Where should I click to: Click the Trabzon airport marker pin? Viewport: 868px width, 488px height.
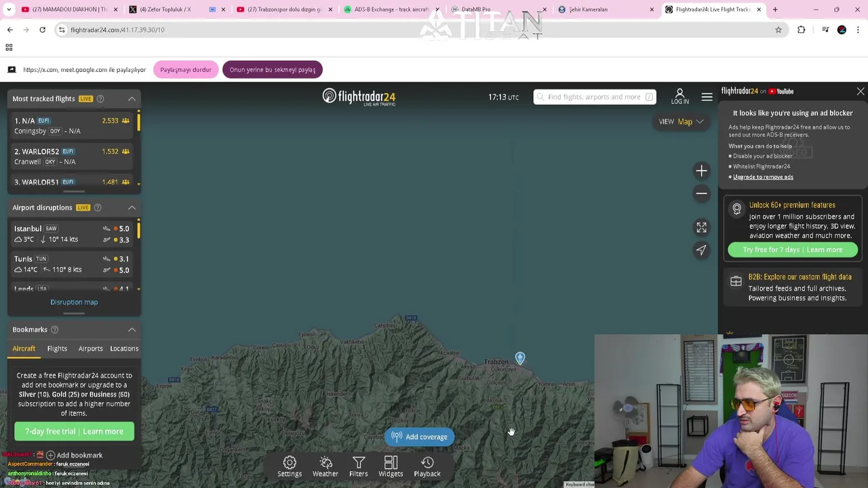(520, 358)
